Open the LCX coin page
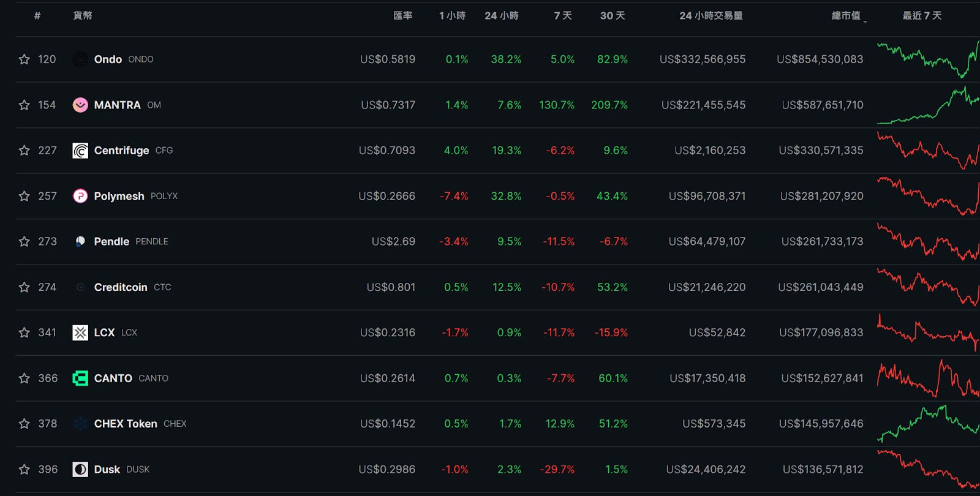This screenshot has width=980, height=496. [x=104, y=333]
